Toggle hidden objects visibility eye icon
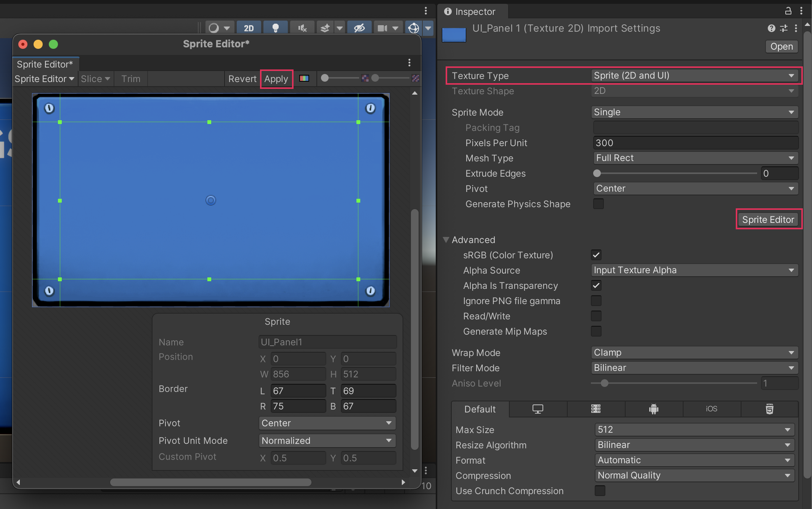This screenshot has width=812, height=509. [x=359, y=28]
